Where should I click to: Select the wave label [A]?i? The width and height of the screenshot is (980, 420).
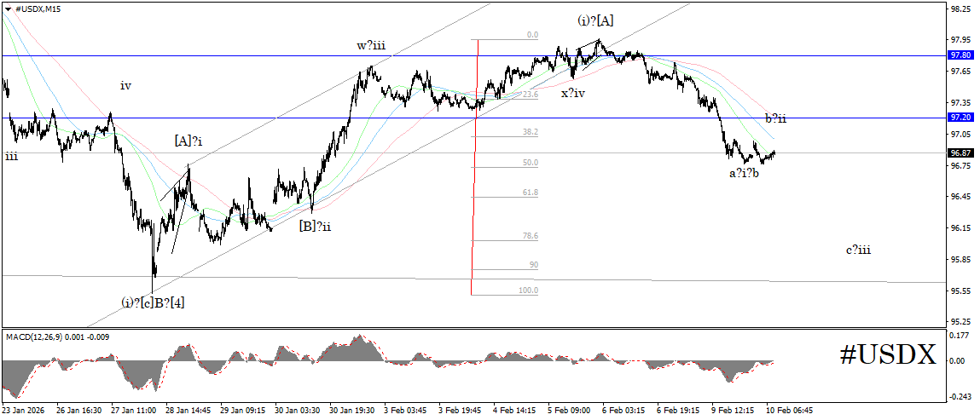coord(188,141)
